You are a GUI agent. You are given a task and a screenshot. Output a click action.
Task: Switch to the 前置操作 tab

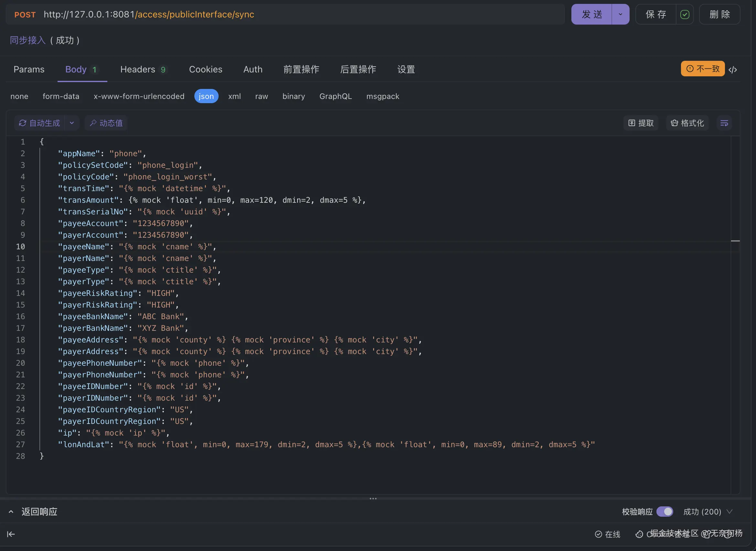301,70
